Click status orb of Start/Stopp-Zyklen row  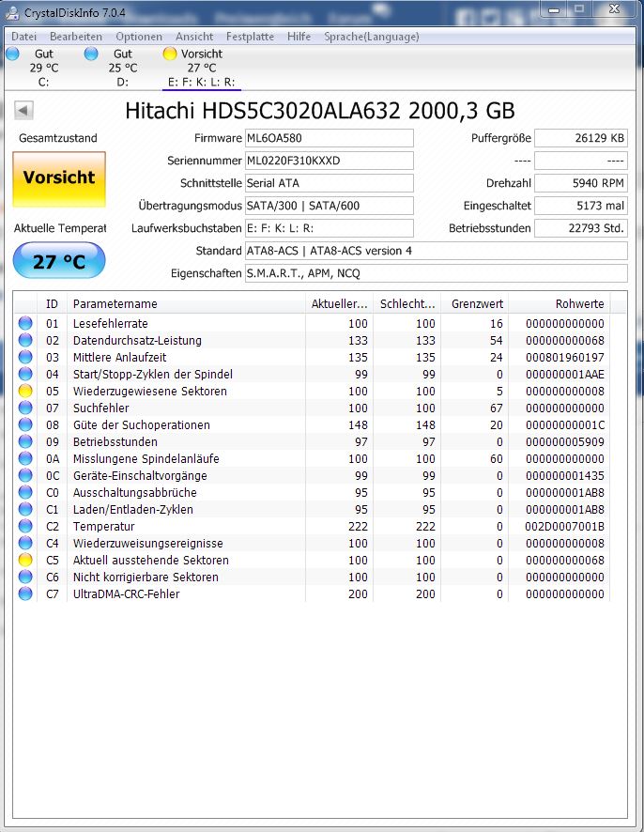25,374
